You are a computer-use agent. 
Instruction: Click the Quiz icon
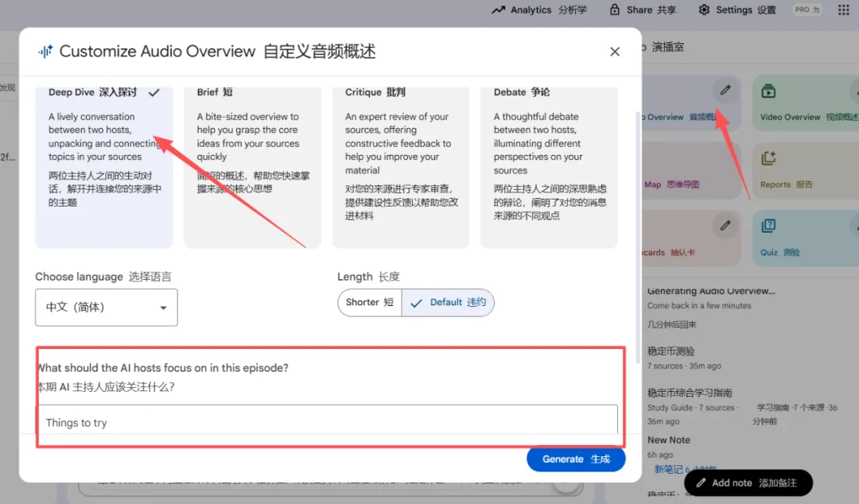pos(768,226)
